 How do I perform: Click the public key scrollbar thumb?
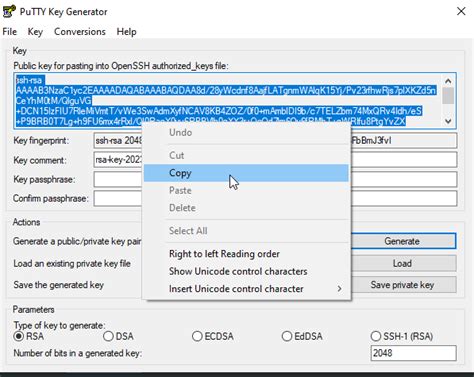(x=448, y=96)
